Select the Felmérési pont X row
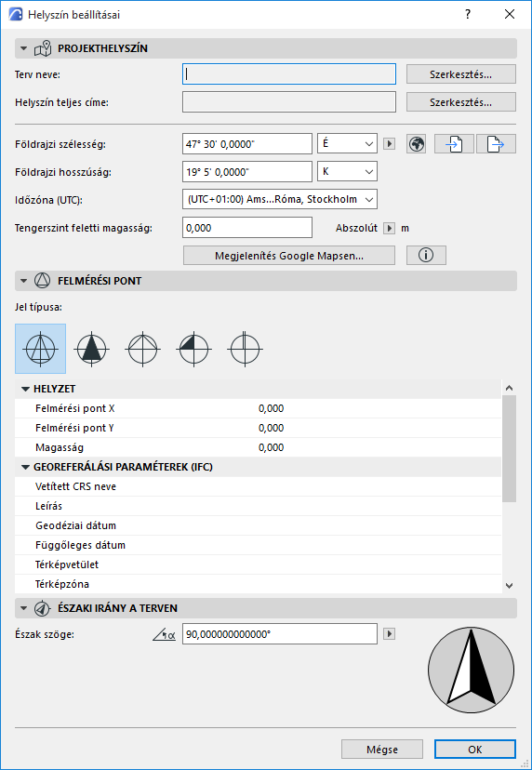Viewport: 532px width, 770px height. (x=259, y=408)
